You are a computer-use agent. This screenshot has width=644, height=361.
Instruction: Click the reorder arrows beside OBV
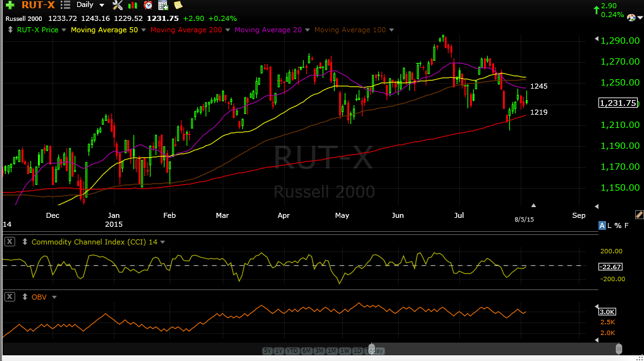coord(25,297)
